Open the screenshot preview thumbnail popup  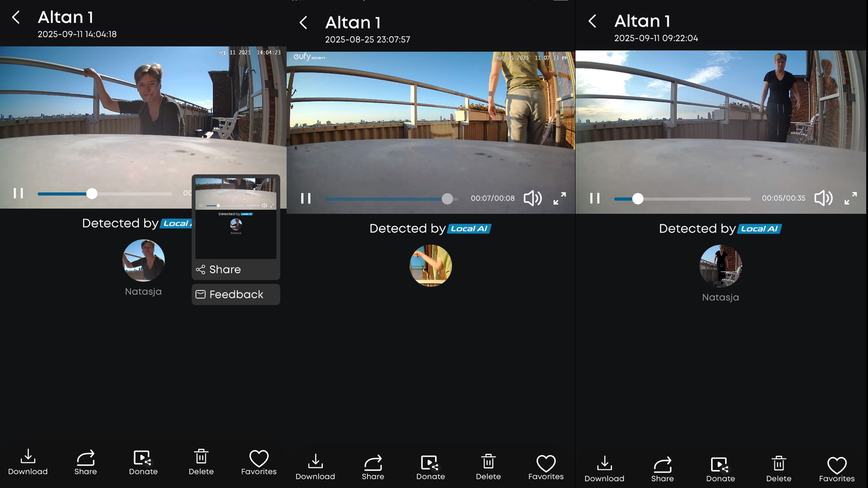[236, 218]
